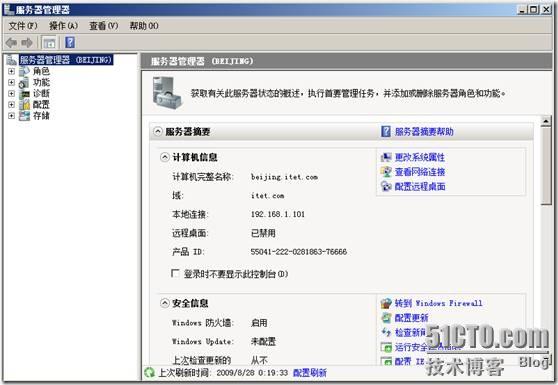The width and height of the screenshot is (558, 385).
Task: Select the 存储 tree item
Action: coord(41,116)
